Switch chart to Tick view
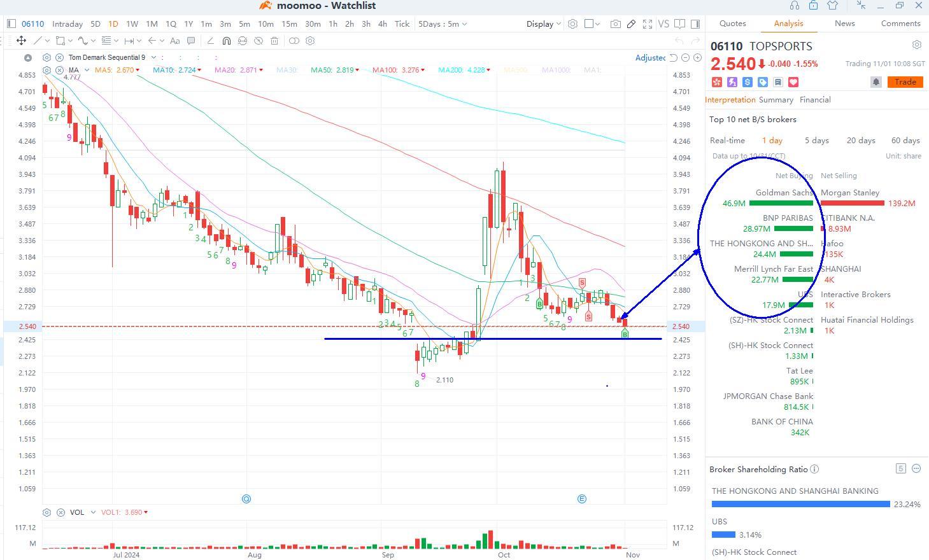Image resolution: width=929 pixels, height=560 pixels. pos(402,24)
